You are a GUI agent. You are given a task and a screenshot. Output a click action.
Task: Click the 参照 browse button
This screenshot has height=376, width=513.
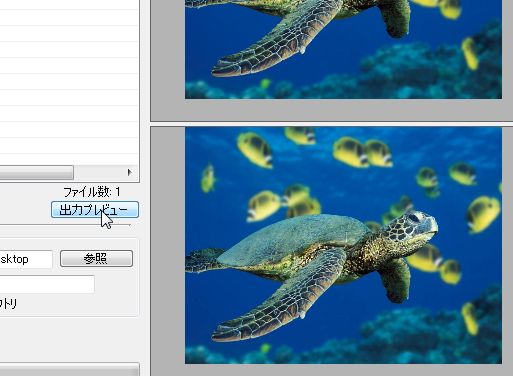tap(96, 258)
